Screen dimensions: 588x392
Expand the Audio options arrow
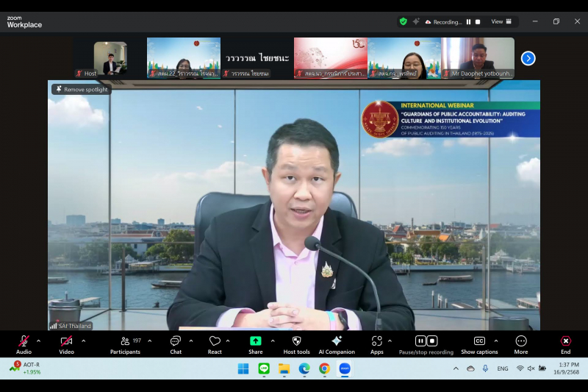pos(38,341)
